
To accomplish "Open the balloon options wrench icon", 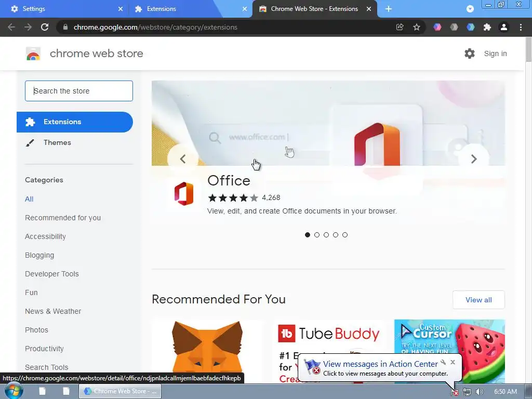I will 443,362.
